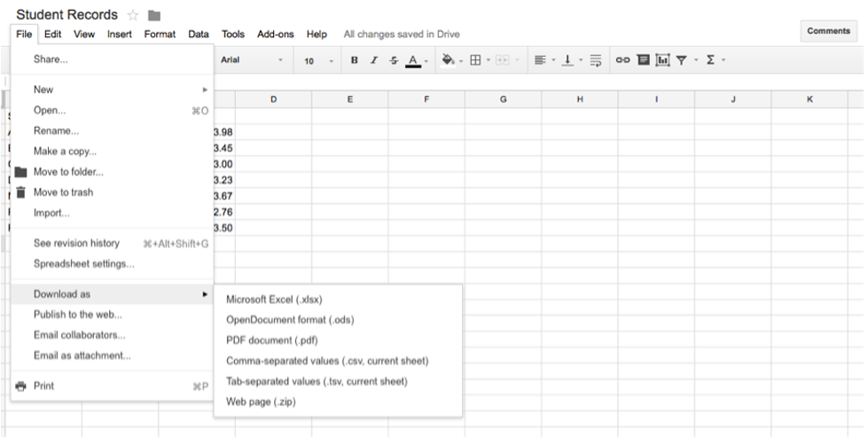Open the text color picker
The image size is (868, 439).
(413, 60)
